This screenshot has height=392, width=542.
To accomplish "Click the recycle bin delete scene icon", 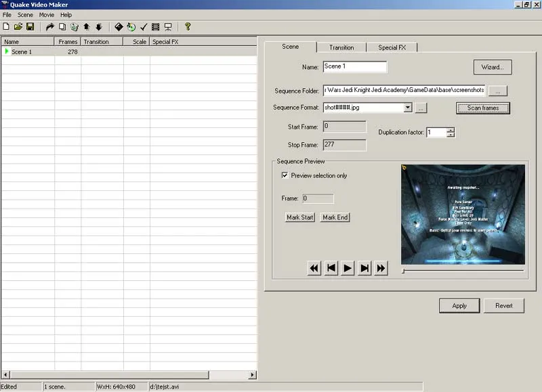I will tap(75, 27).
